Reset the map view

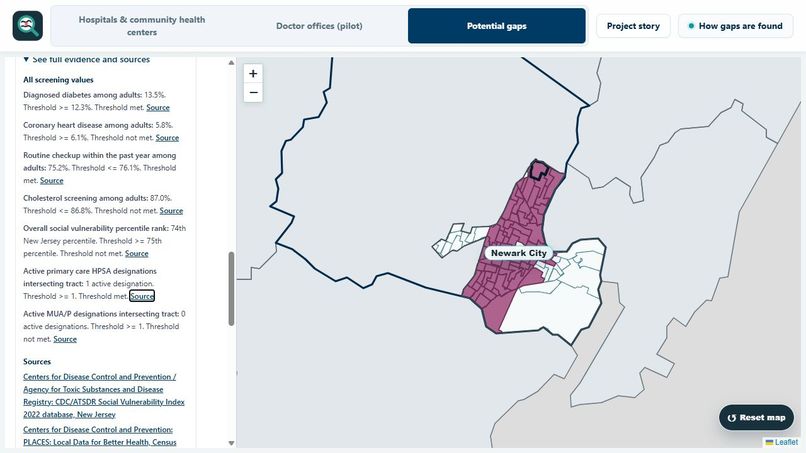tap(756, 418)
